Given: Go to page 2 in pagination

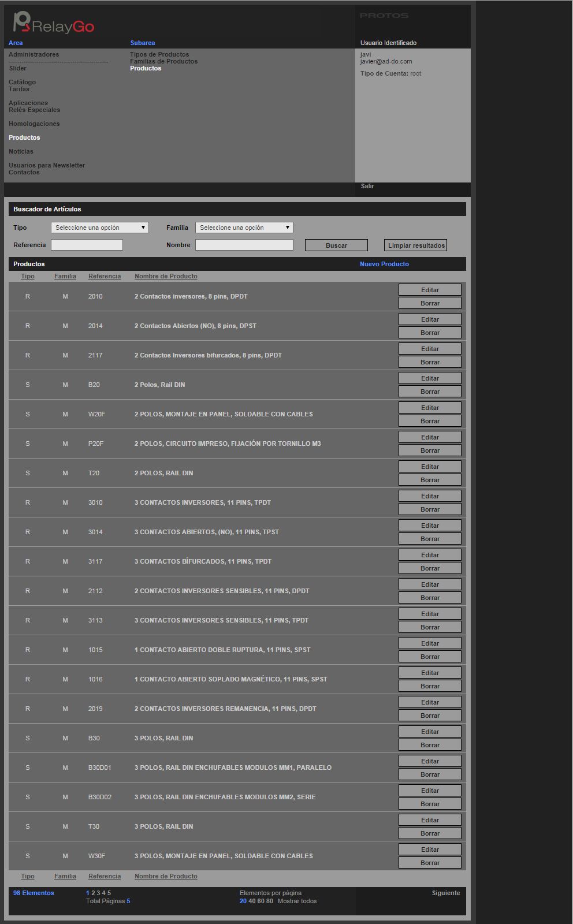Looking at the screenshot, I should click(93, 893).
